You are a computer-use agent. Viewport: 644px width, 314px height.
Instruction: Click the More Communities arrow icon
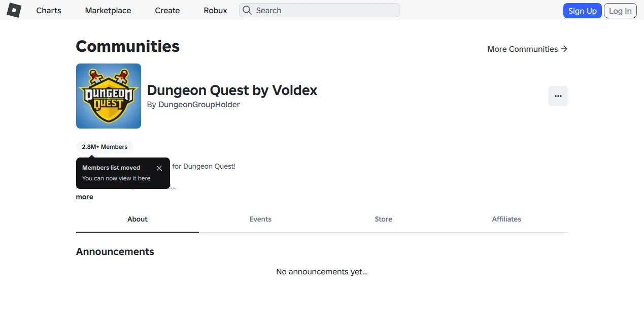click(x=564, y=49)
